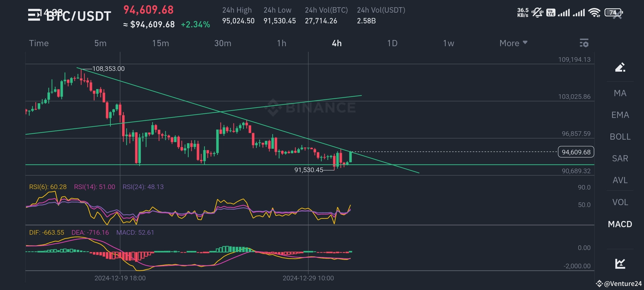Image resolution: width=644 pixels, height=290 pixels.
Task: Tap the VoLTE status icon
Action: pyautogui.click(x=551, y=13)
